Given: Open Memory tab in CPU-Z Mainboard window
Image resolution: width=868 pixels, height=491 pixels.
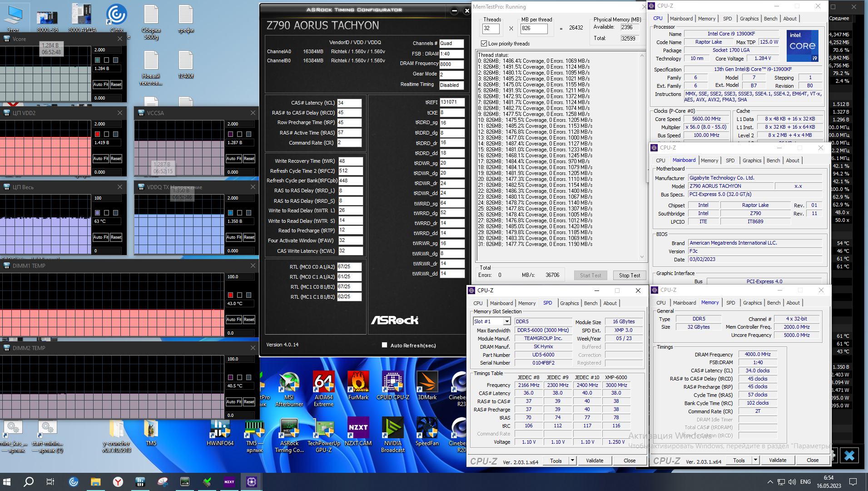Looking at the screenshot, I should coord(709,160).
